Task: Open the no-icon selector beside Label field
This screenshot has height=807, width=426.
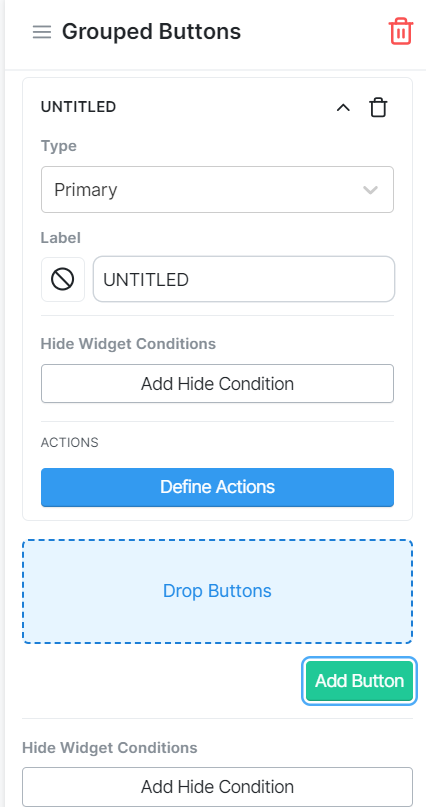Action: coord(63,279)
